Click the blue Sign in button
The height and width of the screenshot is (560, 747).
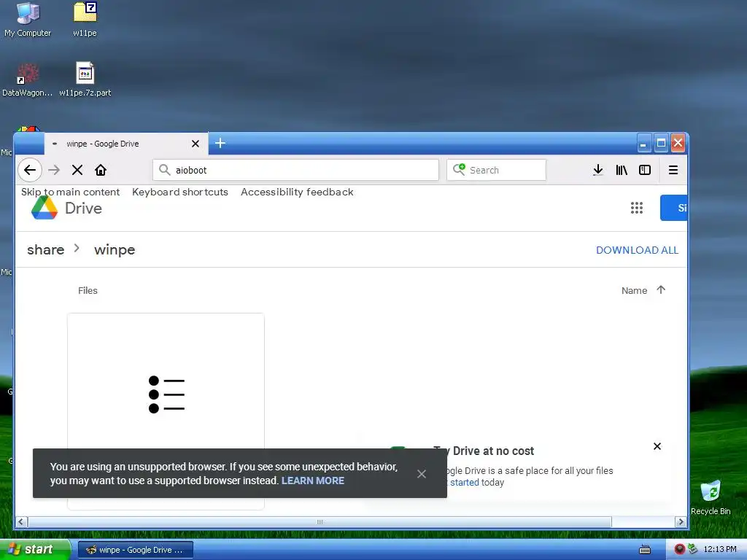click(x=673, y=208)
